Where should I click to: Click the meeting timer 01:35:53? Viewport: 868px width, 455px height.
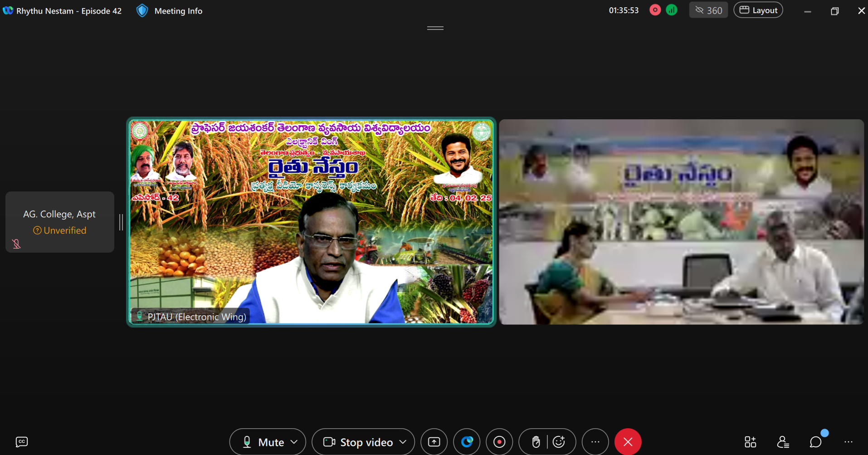pos(624,10)
